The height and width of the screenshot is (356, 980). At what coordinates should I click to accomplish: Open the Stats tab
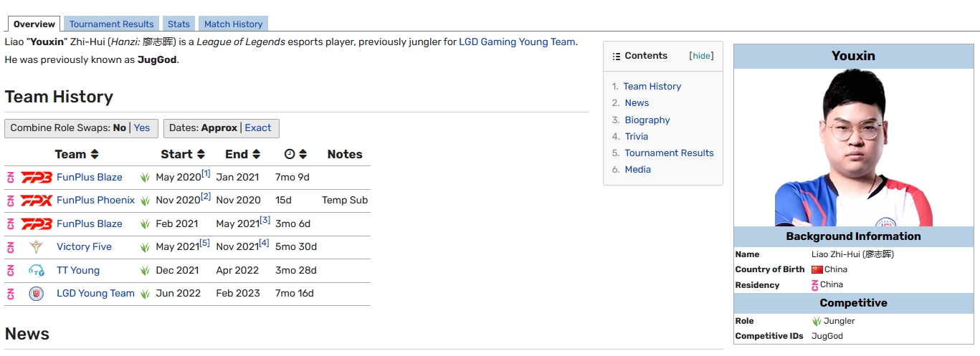tap(179, 24)
